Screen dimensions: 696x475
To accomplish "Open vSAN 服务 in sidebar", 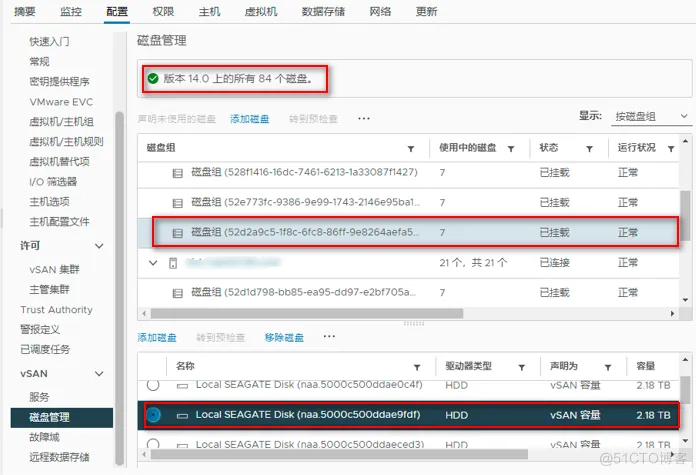I will [x=40, y=397].
